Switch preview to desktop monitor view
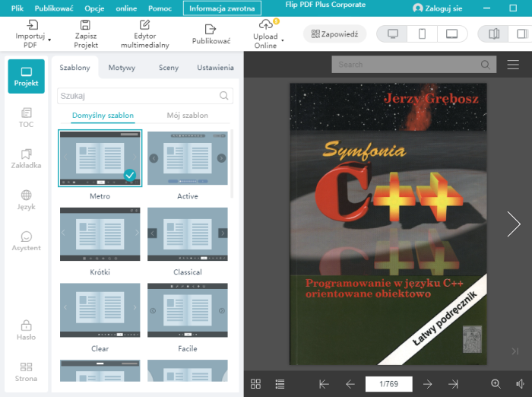The width and height of the screenshot is (532, 397). (x=393, y=34)
